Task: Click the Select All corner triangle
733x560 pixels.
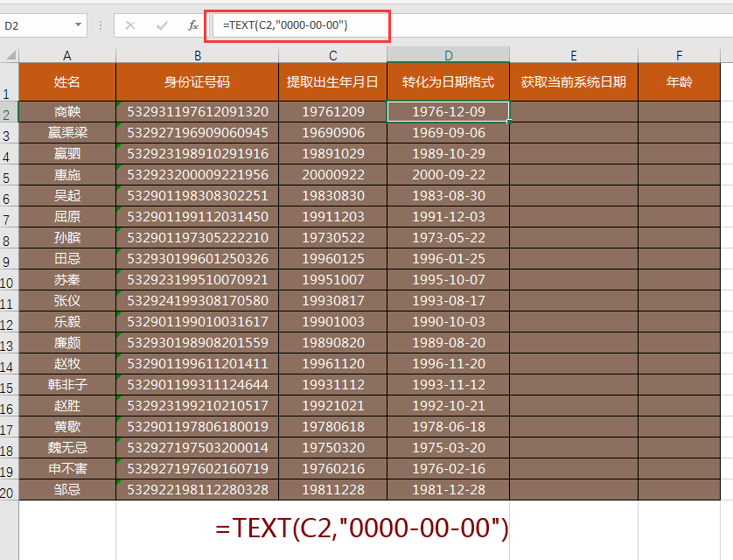Action: pos(10,56)
